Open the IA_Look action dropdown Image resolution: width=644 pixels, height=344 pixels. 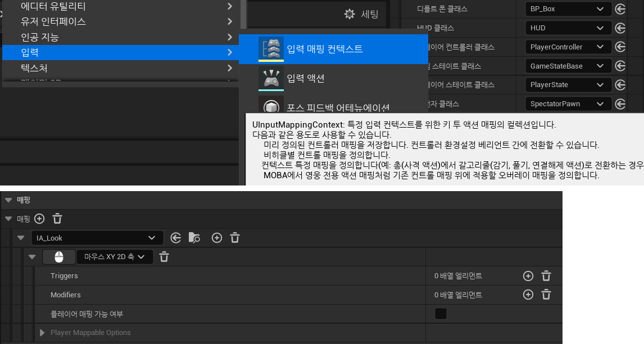[97, 238]
